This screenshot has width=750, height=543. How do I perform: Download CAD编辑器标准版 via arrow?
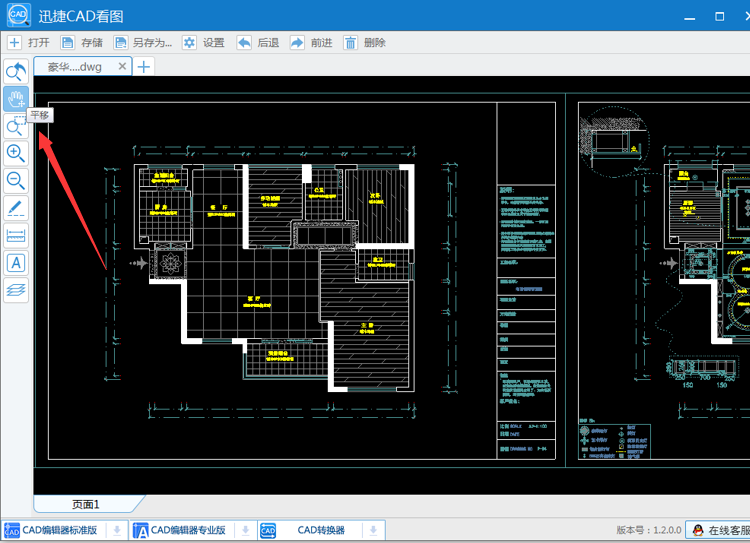pyautogui.click(x=117, y=530)
